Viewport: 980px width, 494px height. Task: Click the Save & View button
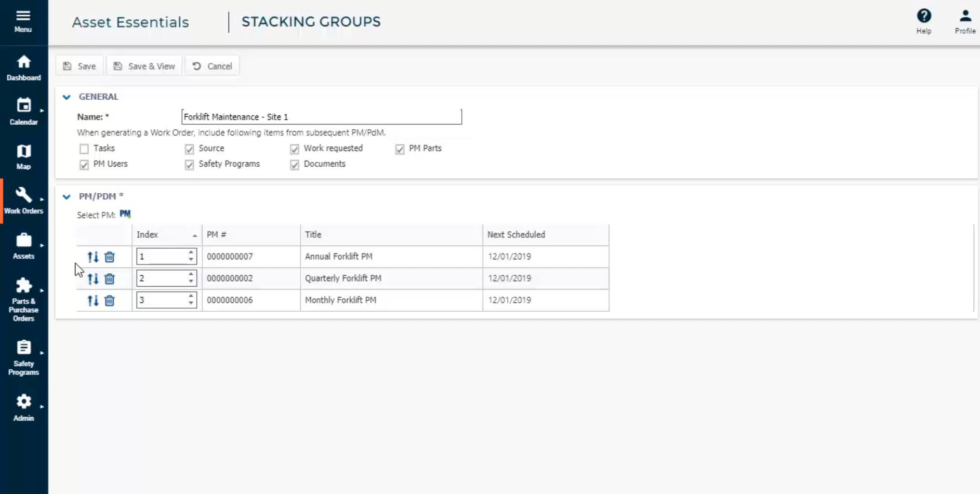[144, 65]
